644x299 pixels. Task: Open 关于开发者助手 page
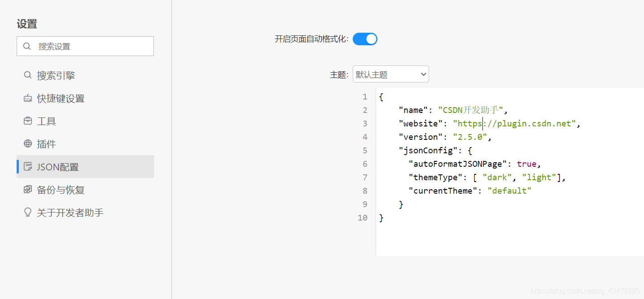[85, 212]
